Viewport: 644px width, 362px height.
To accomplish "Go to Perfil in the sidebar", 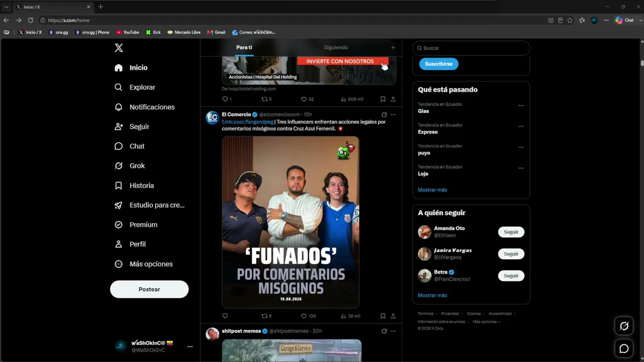I will click(130, 244).
